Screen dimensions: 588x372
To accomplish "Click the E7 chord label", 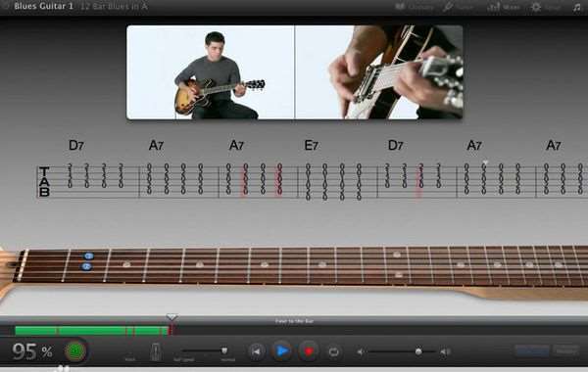I will (311, 145).
